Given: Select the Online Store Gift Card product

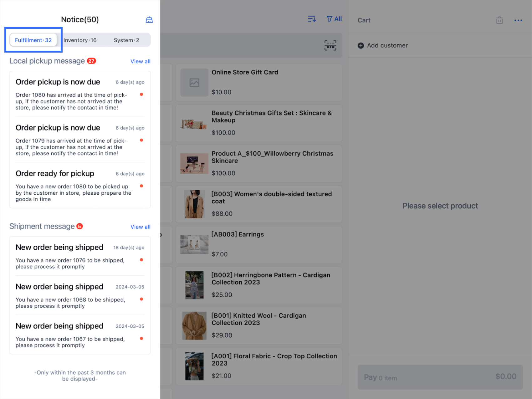Looking at the screenshot, I should point(259,83).
